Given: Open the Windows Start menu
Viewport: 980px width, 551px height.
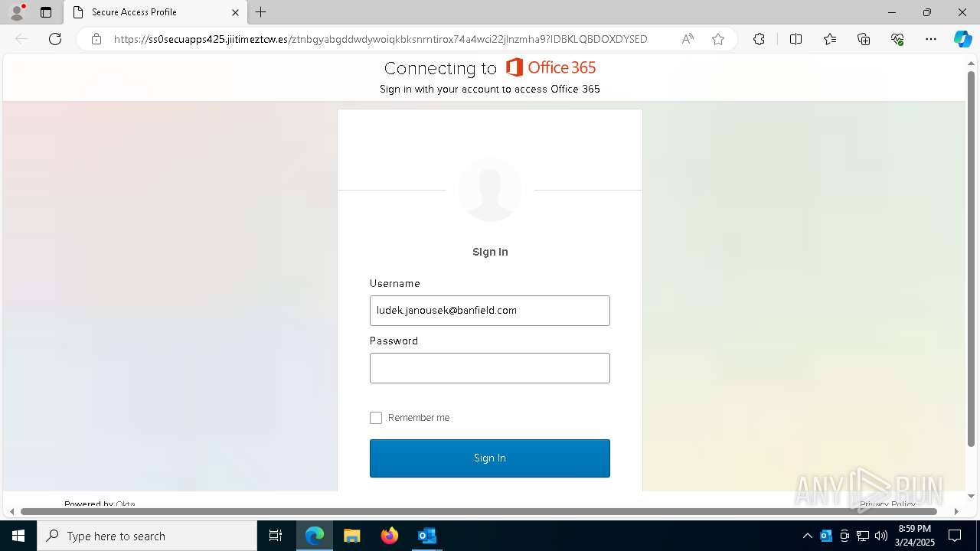Looking at the screenshot, I should (x=18, y=536).
